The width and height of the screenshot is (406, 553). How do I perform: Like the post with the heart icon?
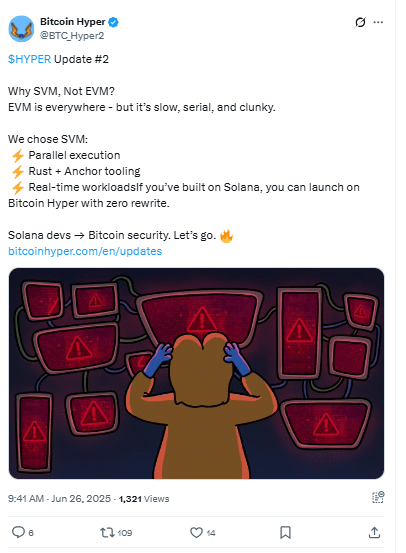pyautogui.click(x=196, y=532)
